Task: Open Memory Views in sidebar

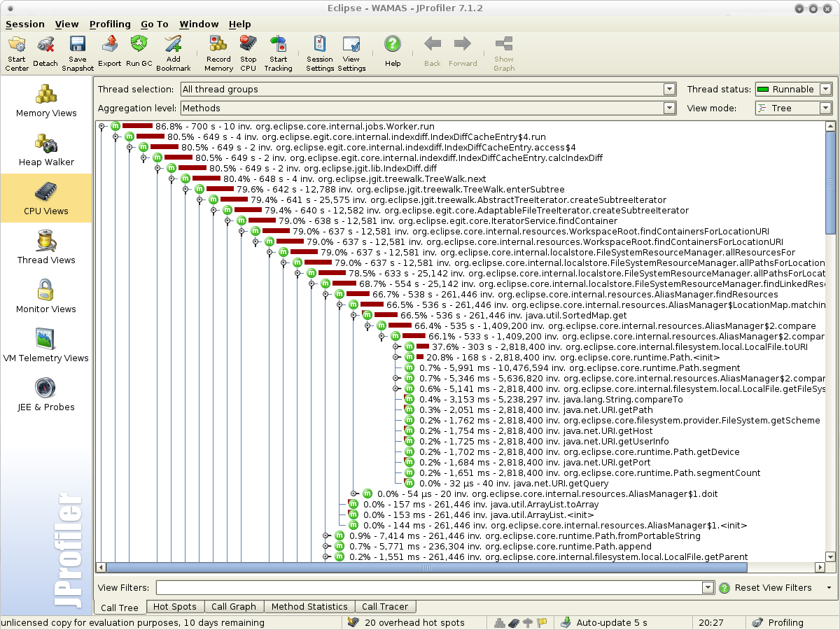Action: click(x=46, y=100)
